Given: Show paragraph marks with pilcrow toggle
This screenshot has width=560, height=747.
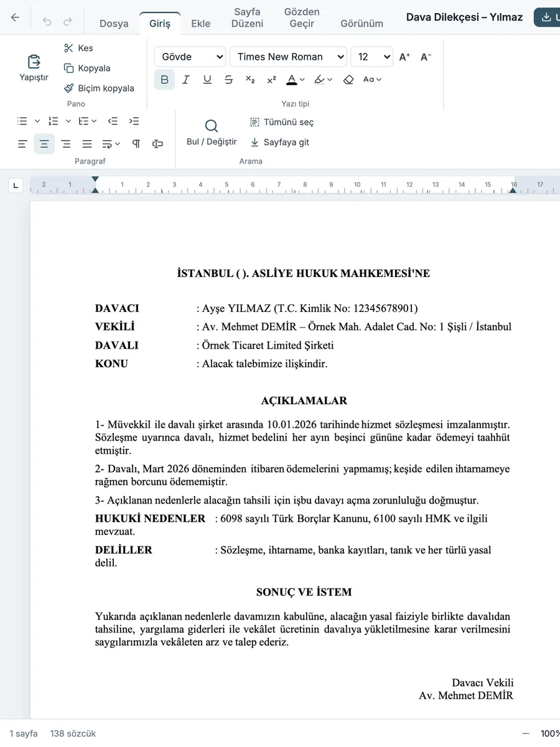Looking at the screenshot, I should (x=136, y=144).
